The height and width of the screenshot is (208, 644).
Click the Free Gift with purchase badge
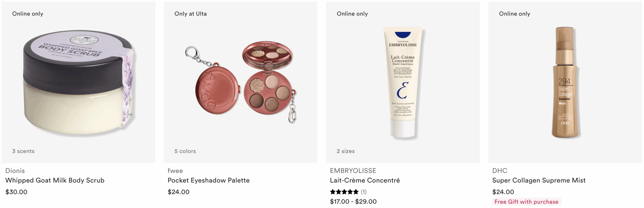526,202
